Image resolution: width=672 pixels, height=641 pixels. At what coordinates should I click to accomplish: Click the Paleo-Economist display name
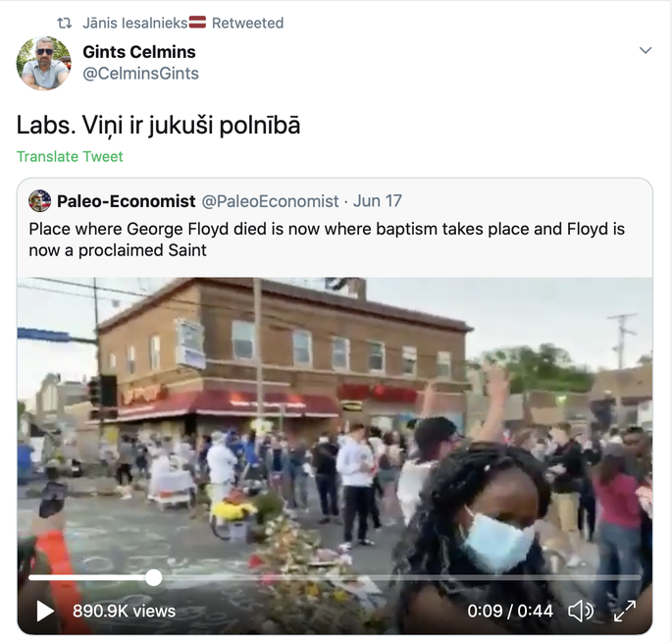pos(126,201)
